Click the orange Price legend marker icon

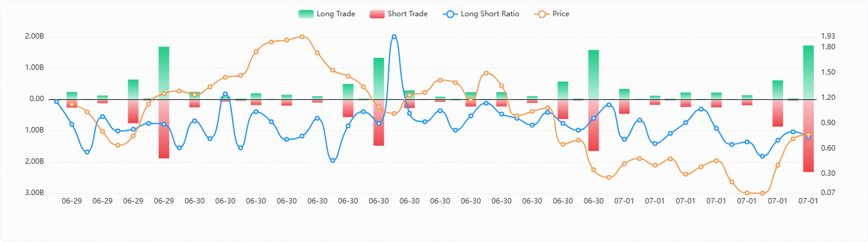(x=542, y=14)
